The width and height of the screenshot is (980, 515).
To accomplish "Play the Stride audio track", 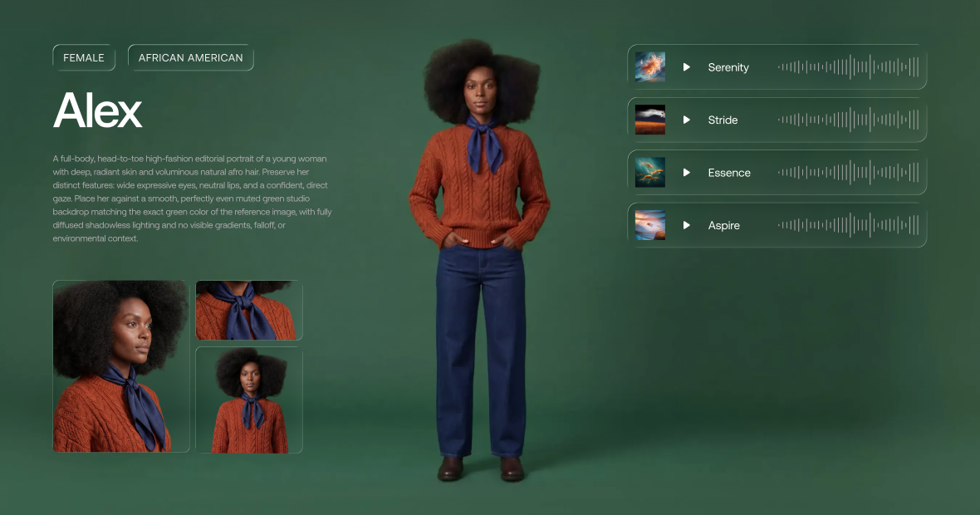I will 687,120.
